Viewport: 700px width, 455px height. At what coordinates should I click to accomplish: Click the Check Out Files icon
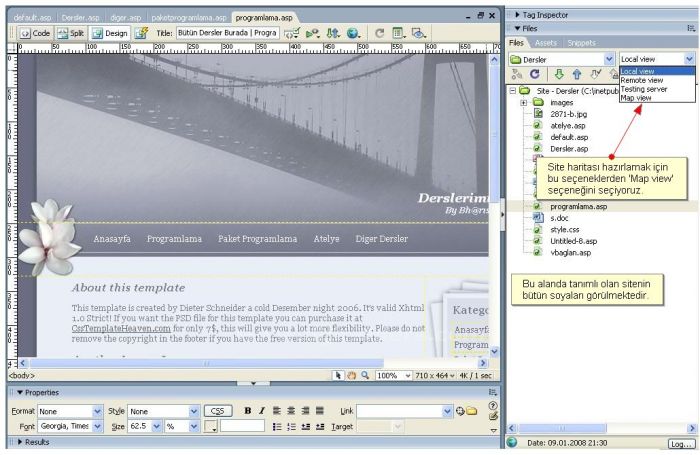(x=596, y=74)
